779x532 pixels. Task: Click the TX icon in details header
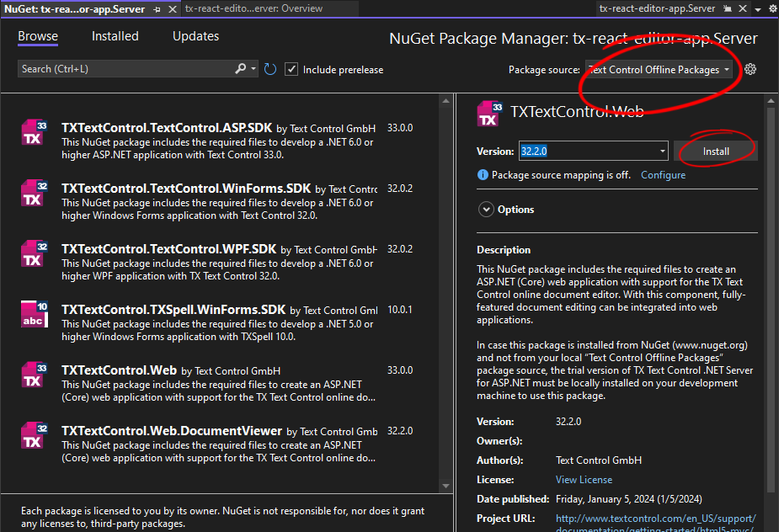[490, 114]
